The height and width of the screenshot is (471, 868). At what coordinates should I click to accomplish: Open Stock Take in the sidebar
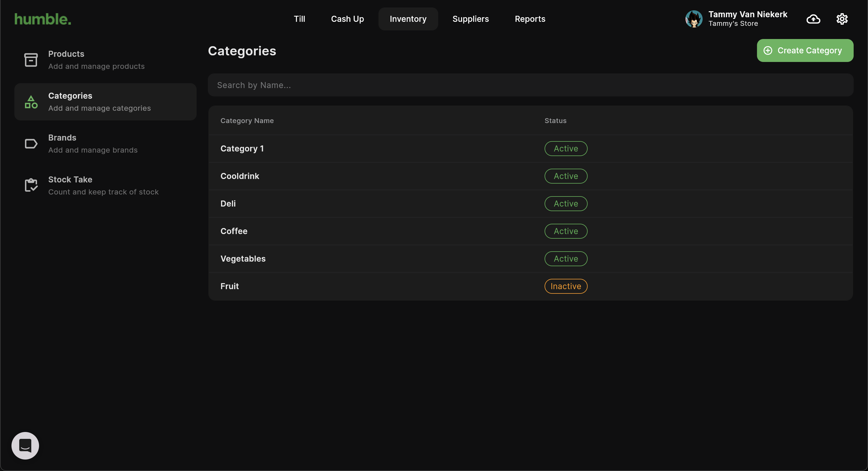click(105, 186)
